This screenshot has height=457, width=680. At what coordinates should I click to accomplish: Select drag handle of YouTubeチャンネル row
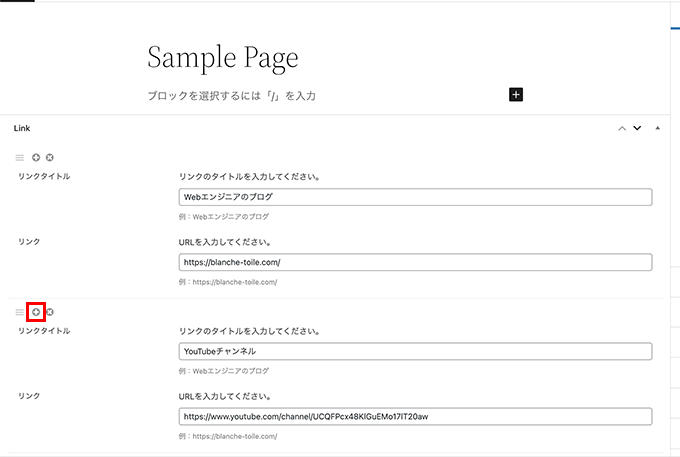click(20, 312)
